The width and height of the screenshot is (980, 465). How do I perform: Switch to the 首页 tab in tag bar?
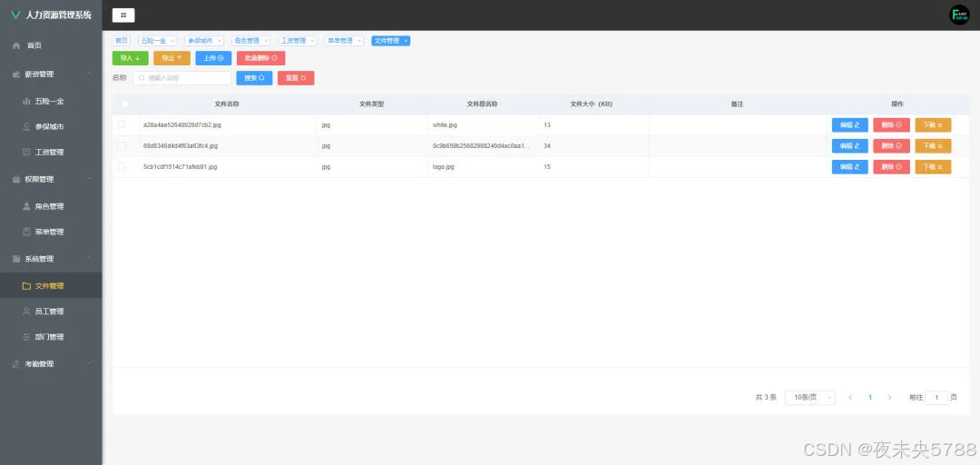point(121,41)
